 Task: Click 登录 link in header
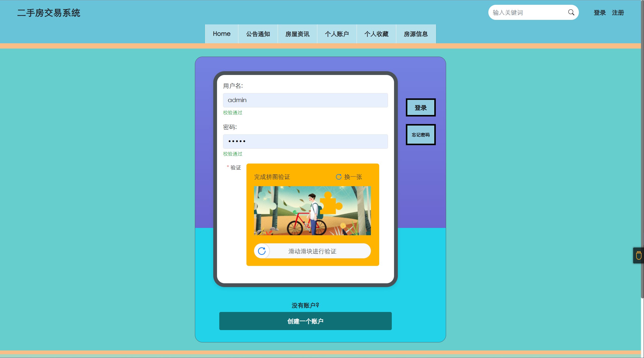click(x=600, y=13)
